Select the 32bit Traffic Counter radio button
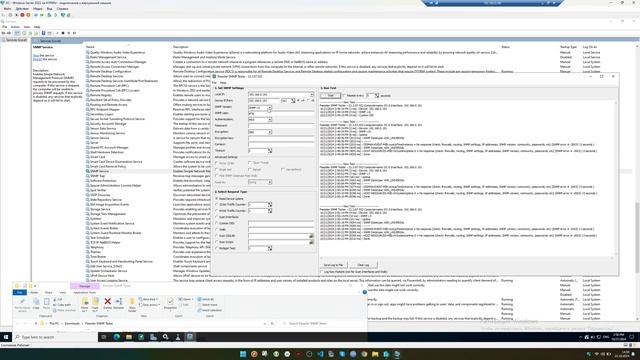This screenshot has width=640, height=360. point(217,204)
